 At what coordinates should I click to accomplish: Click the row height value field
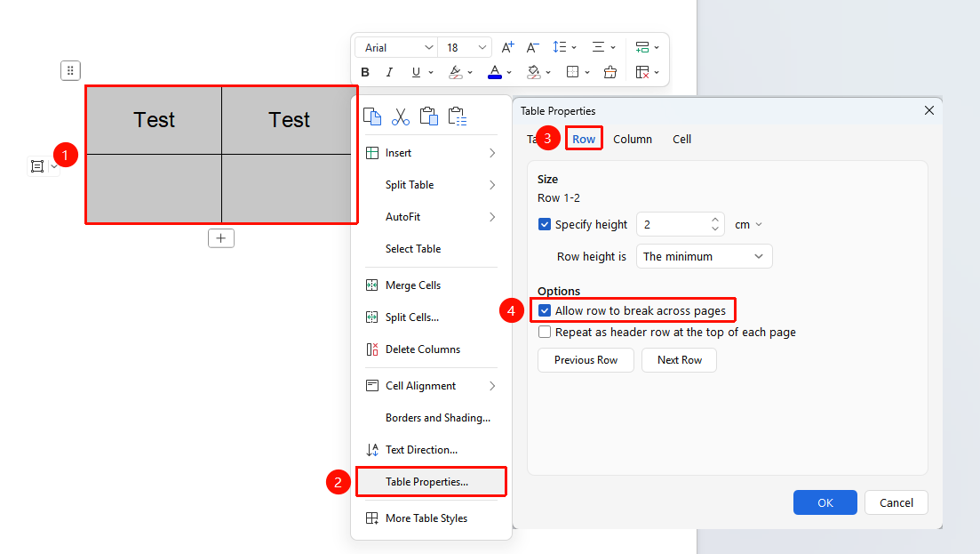coord(673,224)
